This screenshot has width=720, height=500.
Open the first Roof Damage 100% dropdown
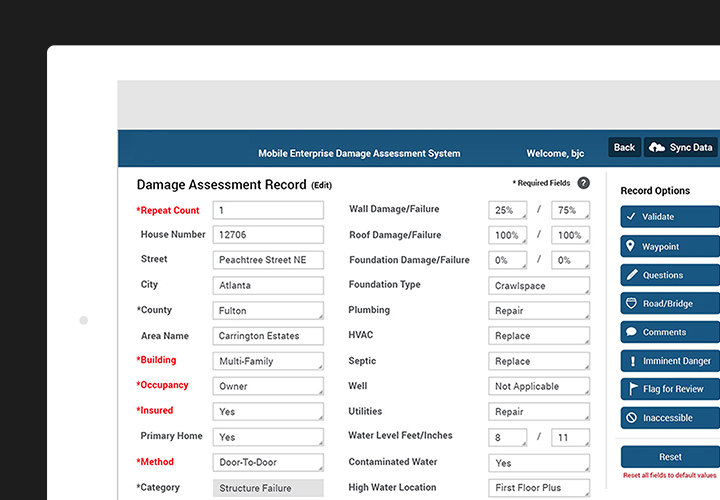tap(508, 235)
